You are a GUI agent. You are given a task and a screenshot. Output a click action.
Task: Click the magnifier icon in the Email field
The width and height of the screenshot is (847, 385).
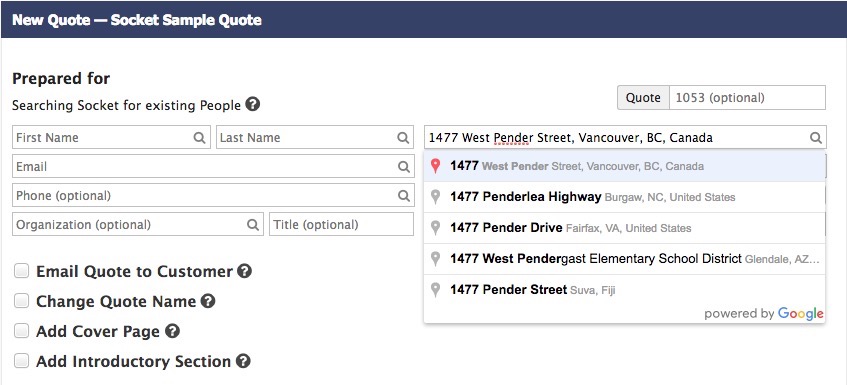(404, 167)
